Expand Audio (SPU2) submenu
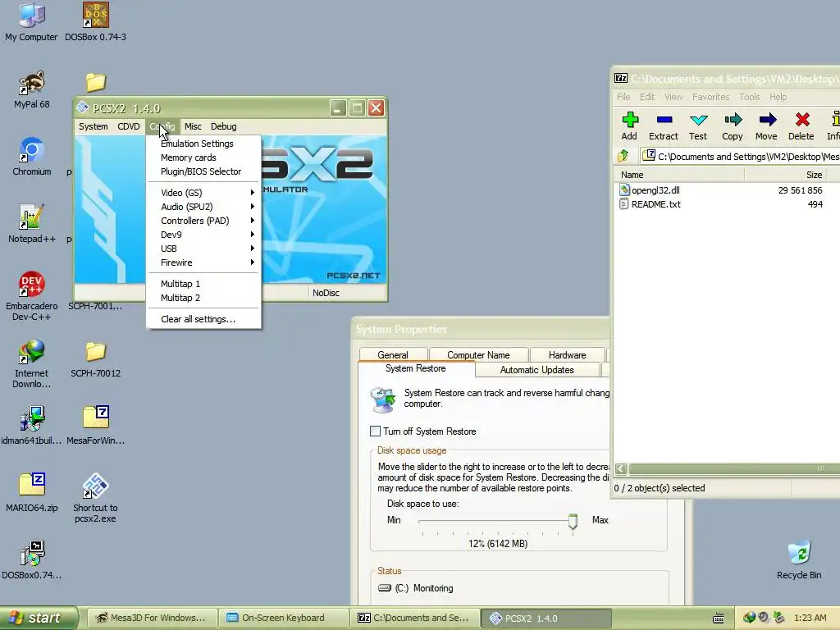Image resolution: width=840 pixels, height=630 pixels. pyautogui.click(x=203, y=206)
